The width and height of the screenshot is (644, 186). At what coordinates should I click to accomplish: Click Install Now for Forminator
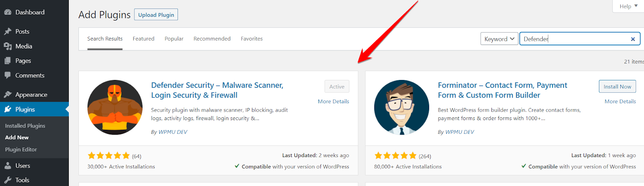(x=617, y=86)
